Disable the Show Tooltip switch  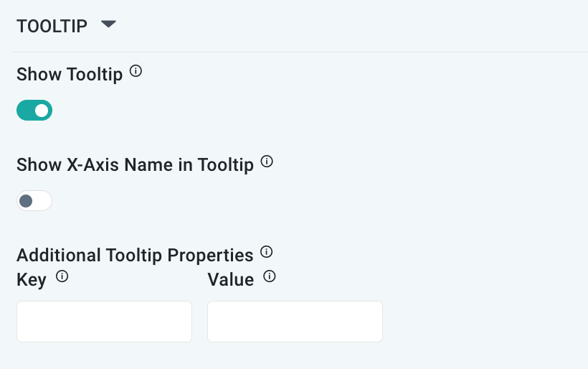[34, 111]
